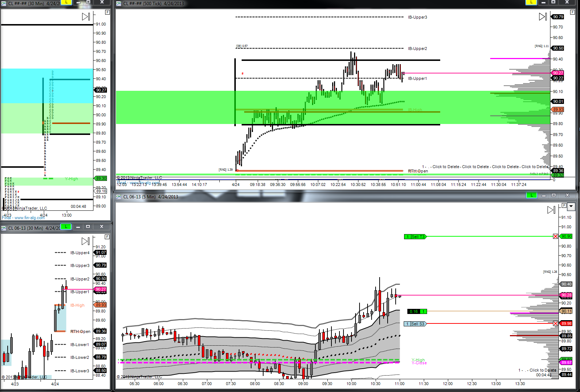
Task: Click the pink 90.28 price marker in 5 Min chart
Action: pyautogui.click(x=566, y=295)
